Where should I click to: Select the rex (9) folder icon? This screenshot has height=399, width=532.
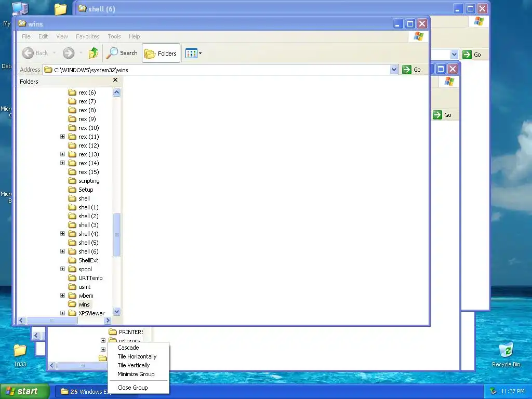(x=72, y=119)
